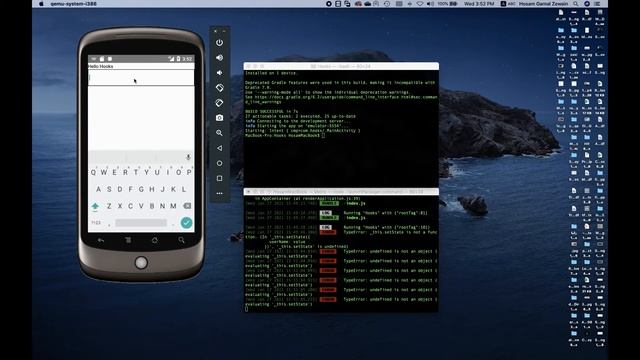Tap the phone hardware back button
Viewport: 640px width, 360px height.
point(101,240)
